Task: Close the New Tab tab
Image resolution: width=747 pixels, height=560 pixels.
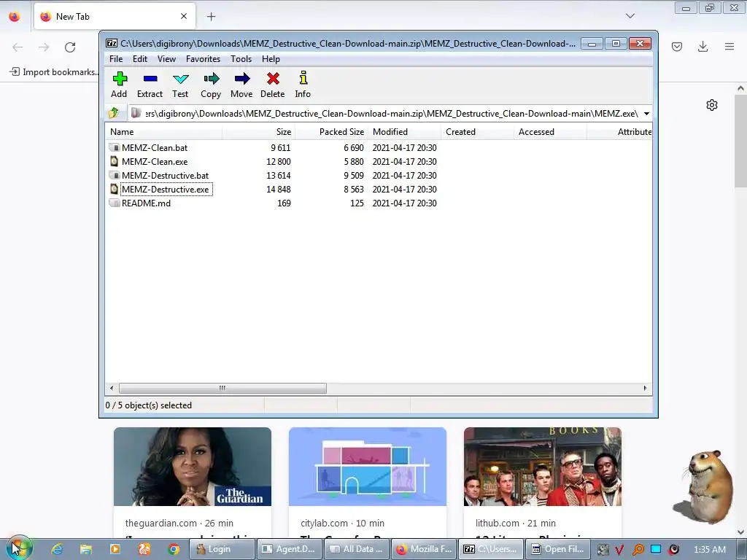Action: pos(184,16)
